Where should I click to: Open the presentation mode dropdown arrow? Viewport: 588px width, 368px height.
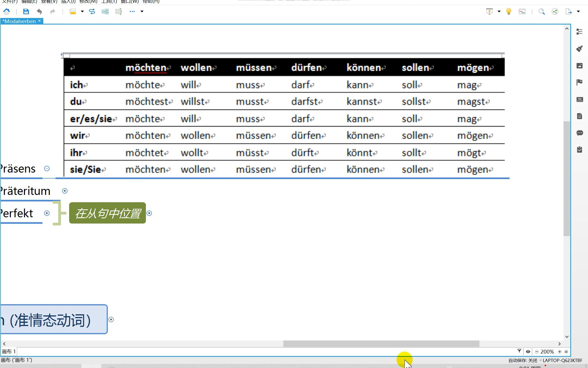(x=499, y=11)
